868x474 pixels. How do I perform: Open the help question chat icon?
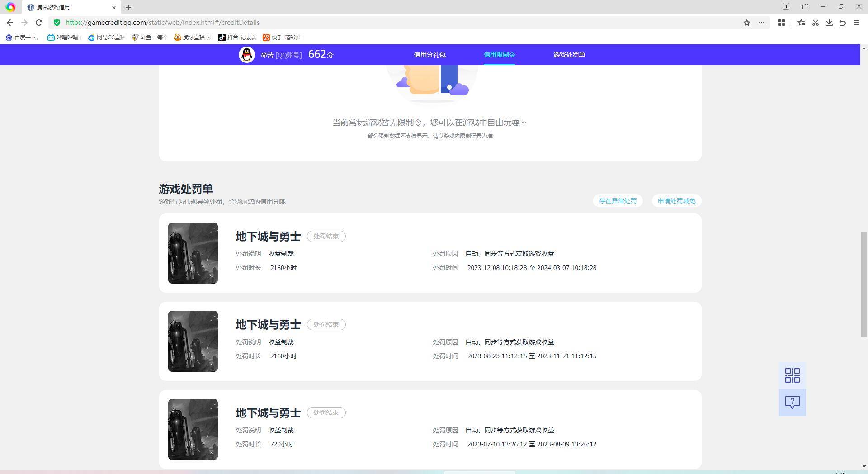(x=792, y=402)
